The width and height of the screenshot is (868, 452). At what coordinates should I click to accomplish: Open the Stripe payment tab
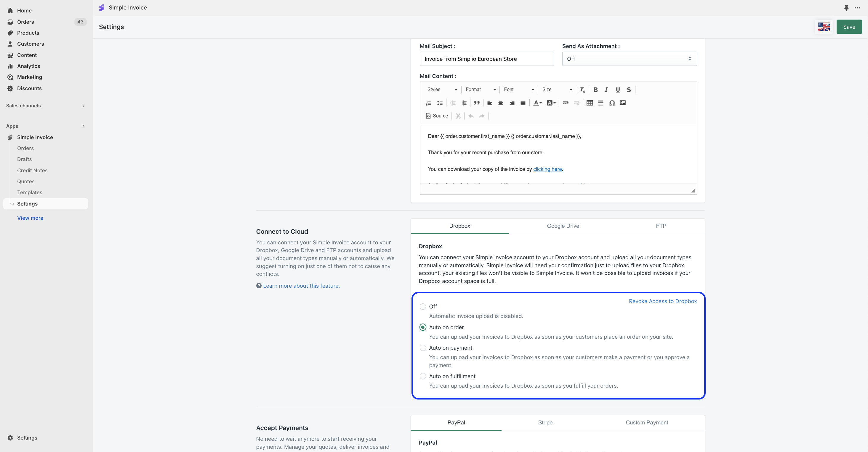(545, 422)
